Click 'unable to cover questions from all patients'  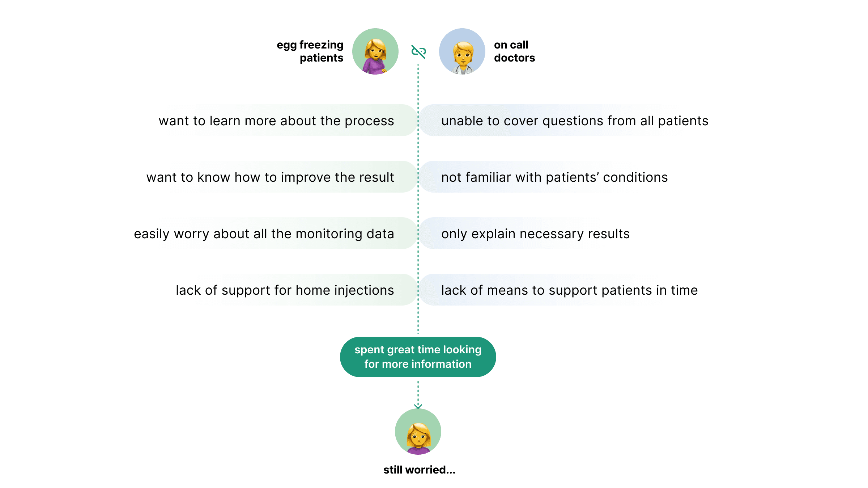(x=575, y=121)
